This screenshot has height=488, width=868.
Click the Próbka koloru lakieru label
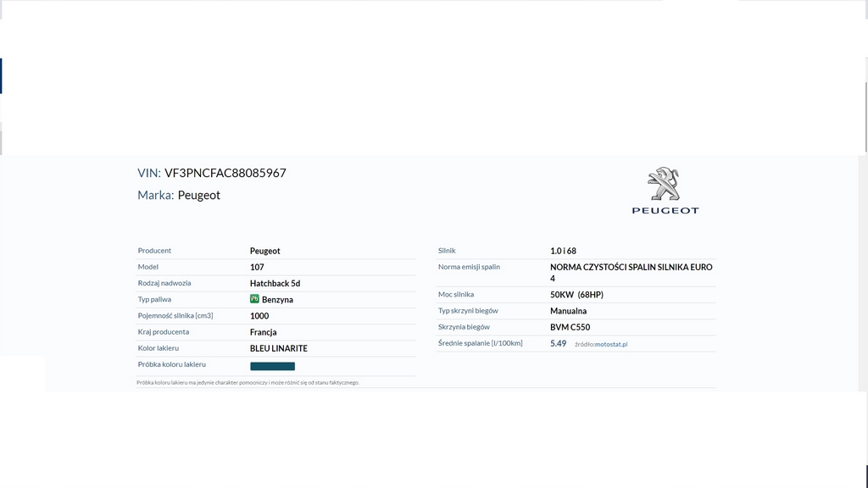[171, 364]
